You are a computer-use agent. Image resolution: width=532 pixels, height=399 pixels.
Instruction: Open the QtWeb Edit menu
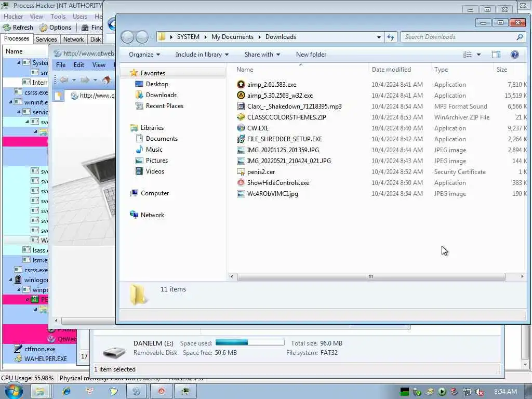[x=79, y=65]
